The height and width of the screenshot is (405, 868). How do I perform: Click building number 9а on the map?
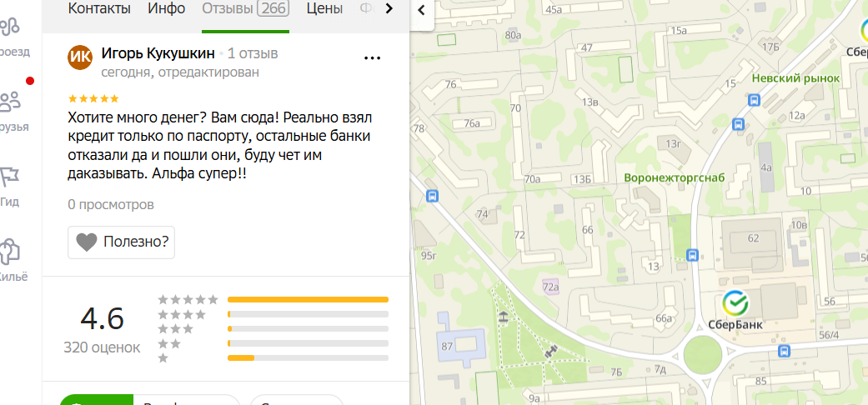click(x=534, y=398)
